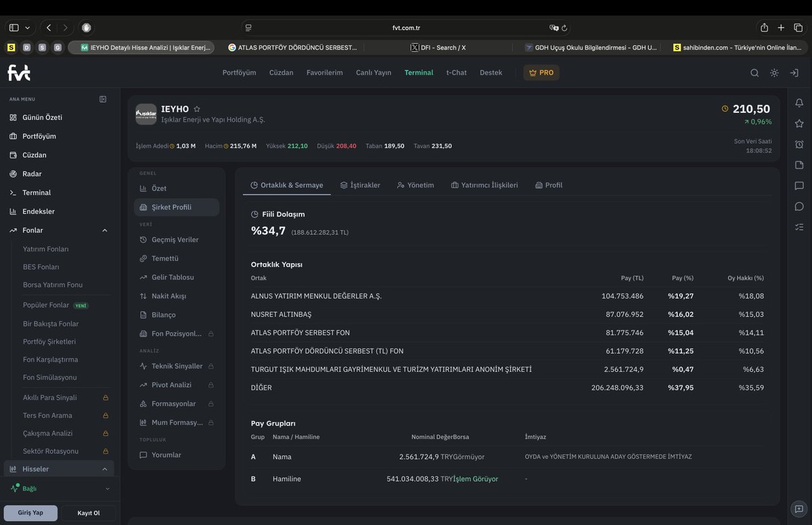Expand the Bağlı connection status dropdown
812x525 pixels.
(107, 488)
